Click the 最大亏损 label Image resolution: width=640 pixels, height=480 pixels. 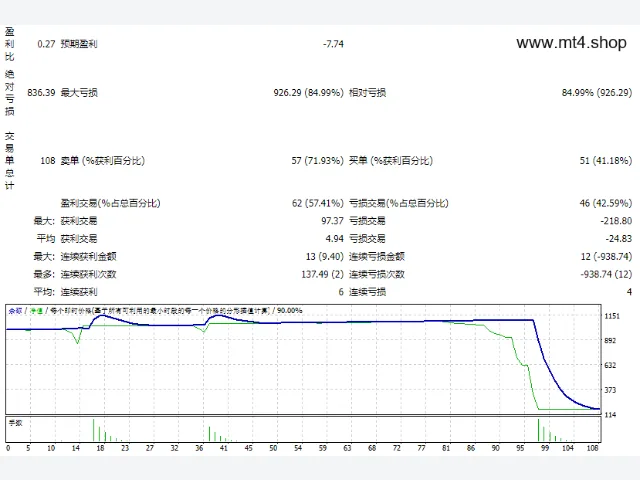pyautogui.click(x=79, y=93)
